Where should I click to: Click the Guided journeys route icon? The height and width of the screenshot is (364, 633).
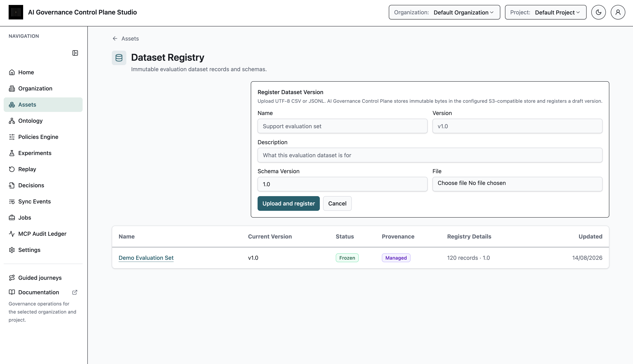(x=12, y=278)
